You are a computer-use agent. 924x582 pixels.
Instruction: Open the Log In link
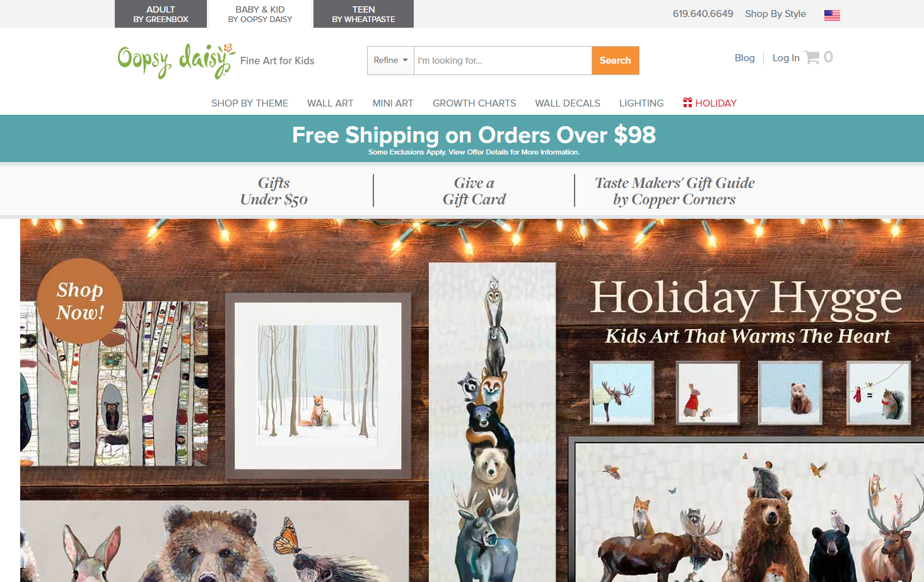pyautogui.click(x=786, y=58)
